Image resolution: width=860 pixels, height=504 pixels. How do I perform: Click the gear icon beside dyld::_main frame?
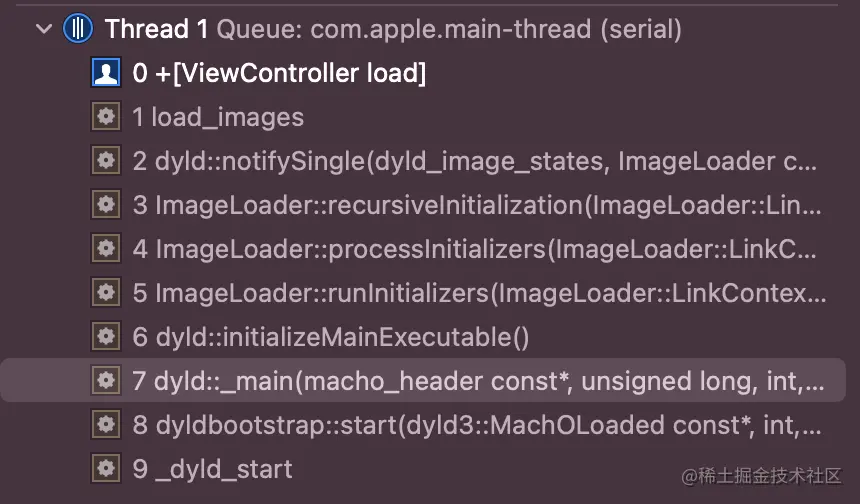105,381
